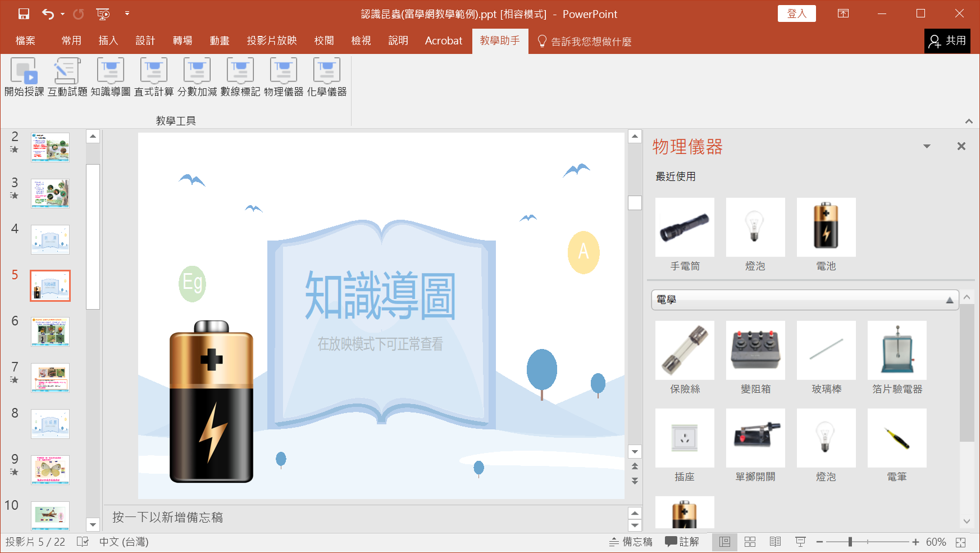Toggle the 備忘稿 notes pane

631,542
